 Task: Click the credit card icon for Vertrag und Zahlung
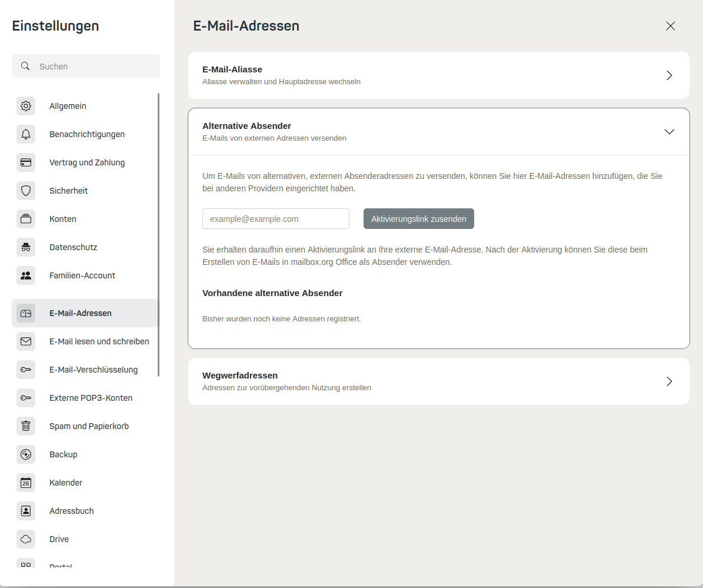(x=26, y=162)
